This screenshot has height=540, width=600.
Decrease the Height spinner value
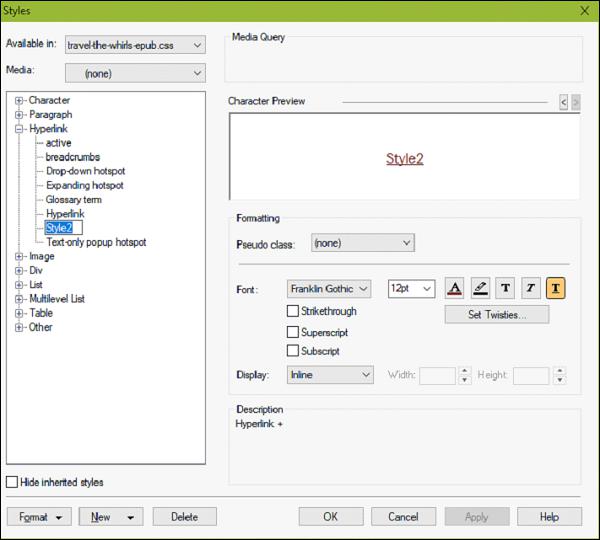pyautogui.click(x=560, y=380)
